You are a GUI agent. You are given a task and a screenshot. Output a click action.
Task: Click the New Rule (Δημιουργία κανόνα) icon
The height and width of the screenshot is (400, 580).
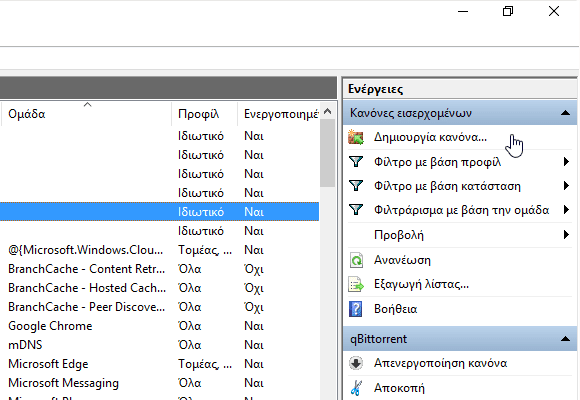click(356, 137)
